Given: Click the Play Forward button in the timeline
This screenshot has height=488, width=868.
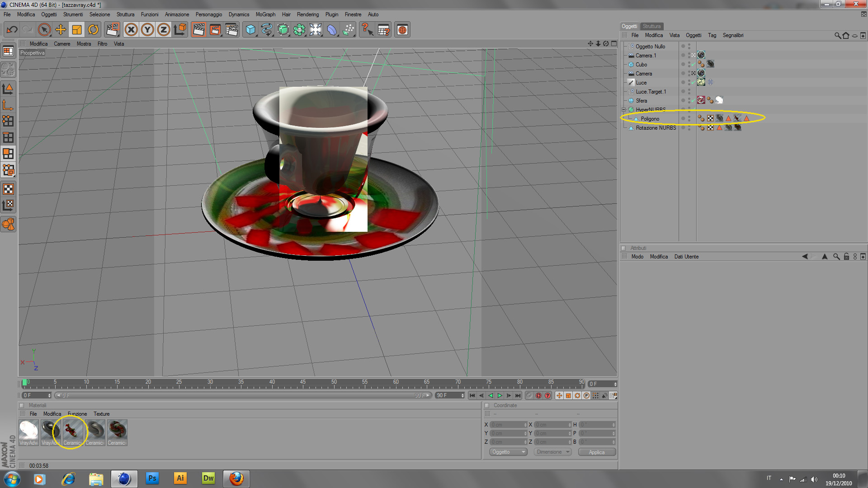Looking at the screenshot, I should [500, 395].
